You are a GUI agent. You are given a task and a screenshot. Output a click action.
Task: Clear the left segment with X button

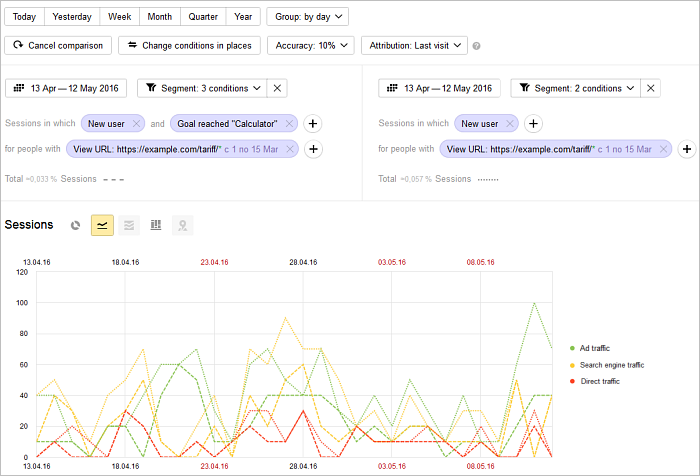pyautogui.click(x=278, y=88)
